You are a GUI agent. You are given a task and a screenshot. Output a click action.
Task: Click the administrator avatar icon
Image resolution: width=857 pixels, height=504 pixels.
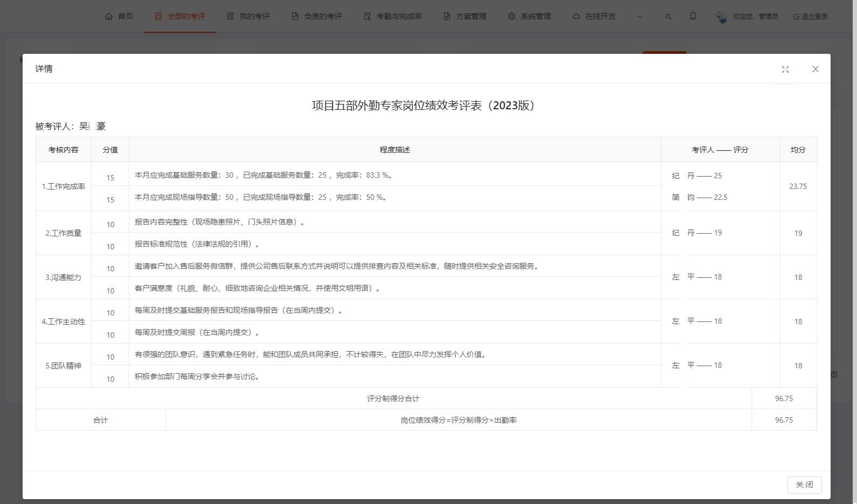coord(721,17)
